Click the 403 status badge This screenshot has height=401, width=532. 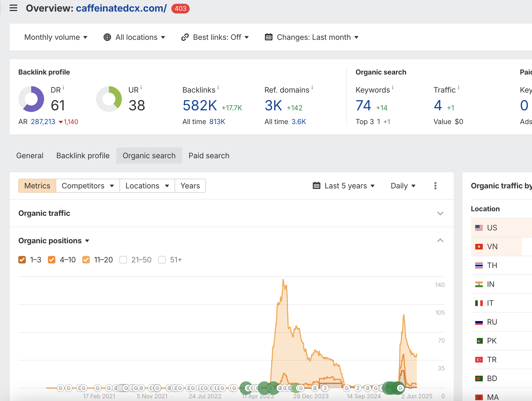pos(180,9)
